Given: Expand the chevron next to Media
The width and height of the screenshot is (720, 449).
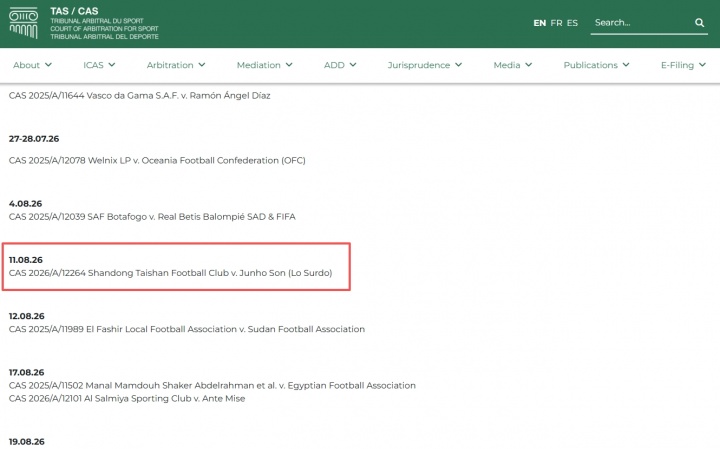Looking at the screenshot, I should pos(529,65).
